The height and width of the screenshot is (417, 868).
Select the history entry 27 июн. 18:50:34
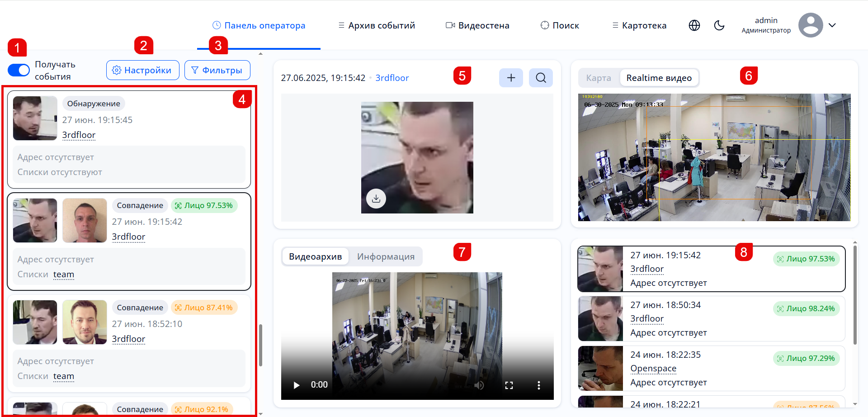click(x=712, y=318)
